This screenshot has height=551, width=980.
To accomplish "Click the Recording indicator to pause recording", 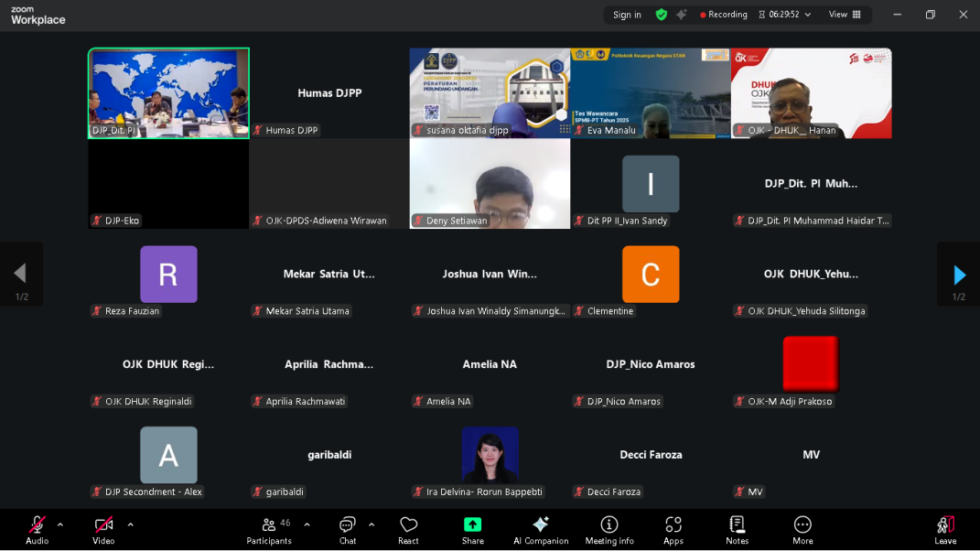I will click(722, 14).
